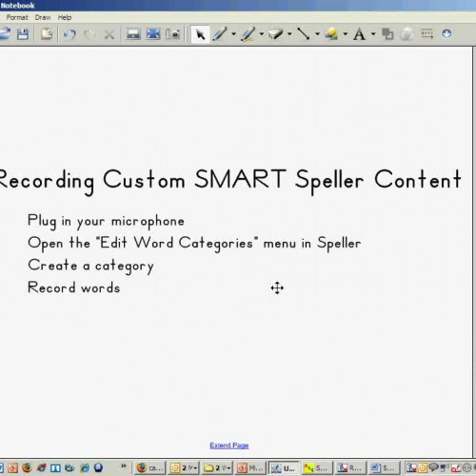
Task: Click the Open file folder icon
Action: tap(5, 34)
